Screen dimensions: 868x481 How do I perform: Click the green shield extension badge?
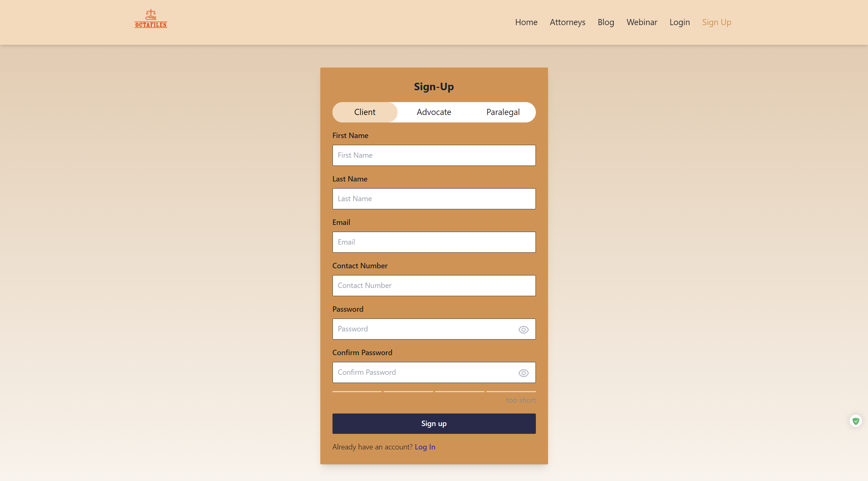tap(855, 421)
